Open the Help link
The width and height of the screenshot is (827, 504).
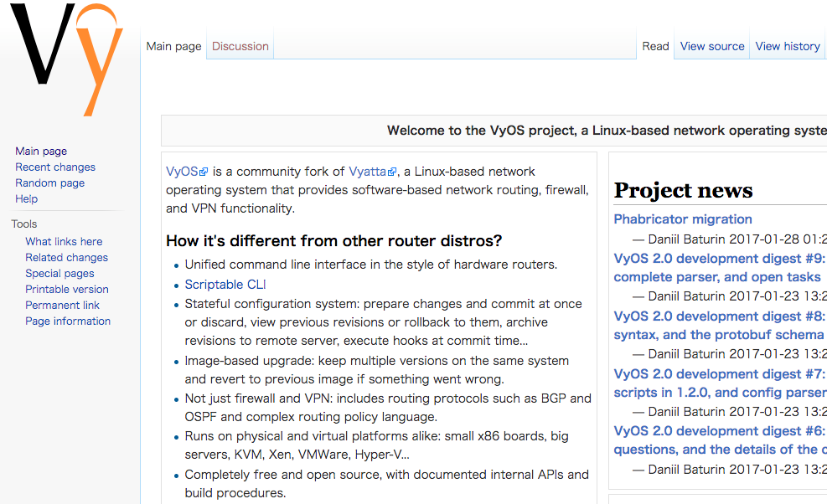coord(26,198)
